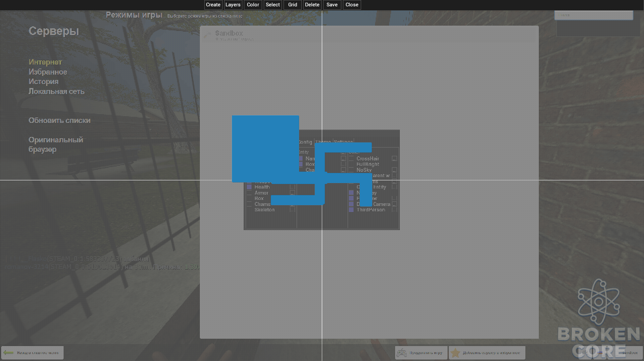Open the Color picker menu
This screenshot has width=644, height=361.
coord(253,5)
